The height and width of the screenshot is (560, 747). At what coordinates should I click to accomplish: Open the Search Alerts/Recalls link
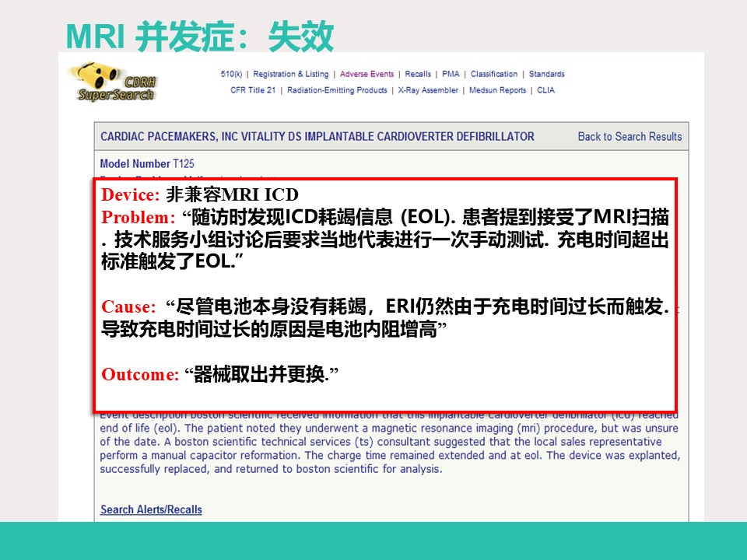coord(151,509)
